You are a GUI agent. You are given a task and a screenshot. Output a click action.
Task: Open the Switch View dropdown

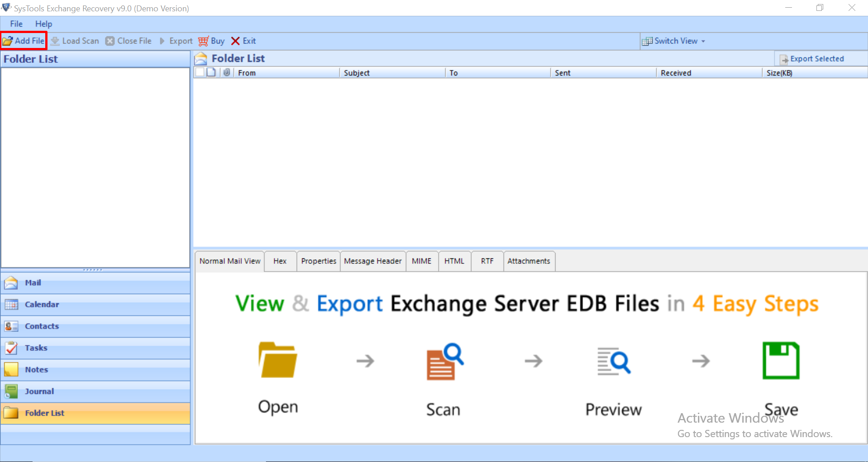[x=674, y=41]
